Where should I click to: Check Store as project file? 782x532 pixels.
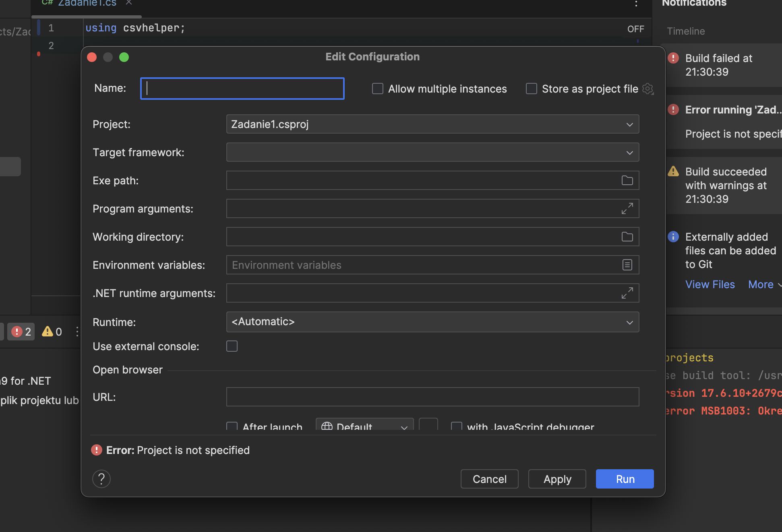[x=531, y=89]
